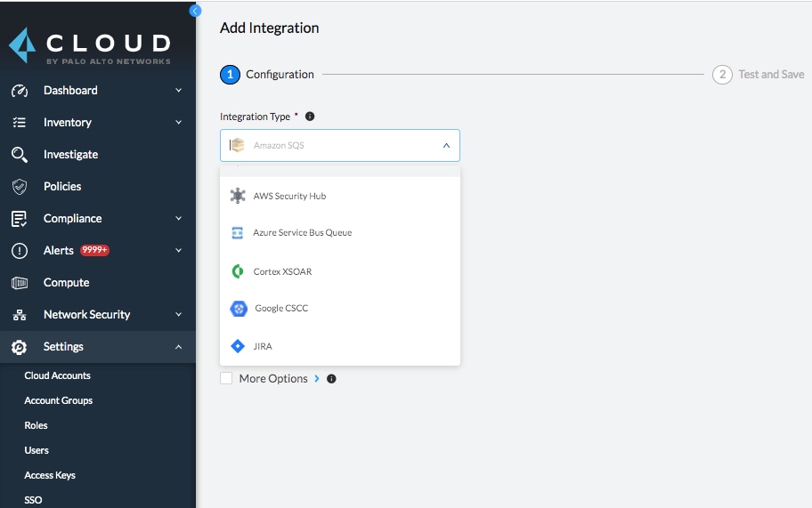
Task: Click the Google CSCC icon
Action: (239, 309)
